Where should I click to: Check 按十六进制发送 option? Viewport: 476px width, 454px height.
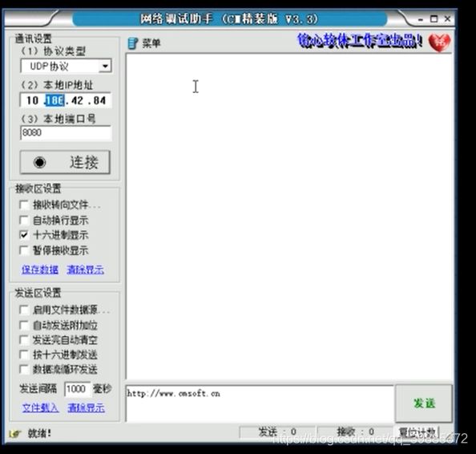pyautogui.click(x=24, y=355)
